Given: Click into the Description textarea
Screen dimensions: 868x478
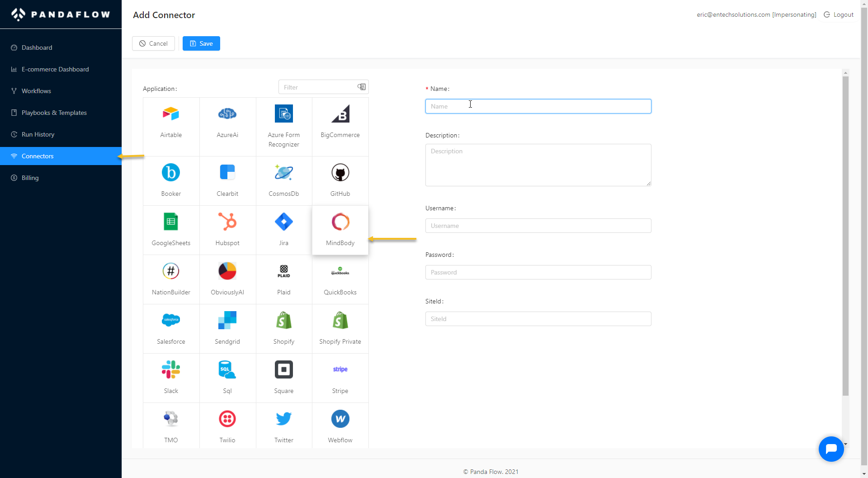Looking at the screenshot, I should pyautogui.click(x=538, y=165).
